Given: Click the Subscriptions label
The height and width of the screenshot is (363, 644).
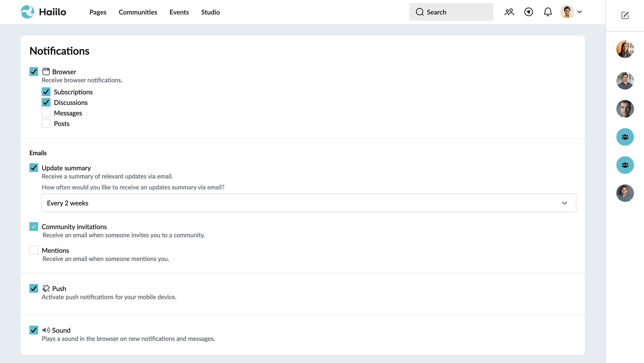Looking at the screenshot, I should pyautogui.click(x=73, y=92).
